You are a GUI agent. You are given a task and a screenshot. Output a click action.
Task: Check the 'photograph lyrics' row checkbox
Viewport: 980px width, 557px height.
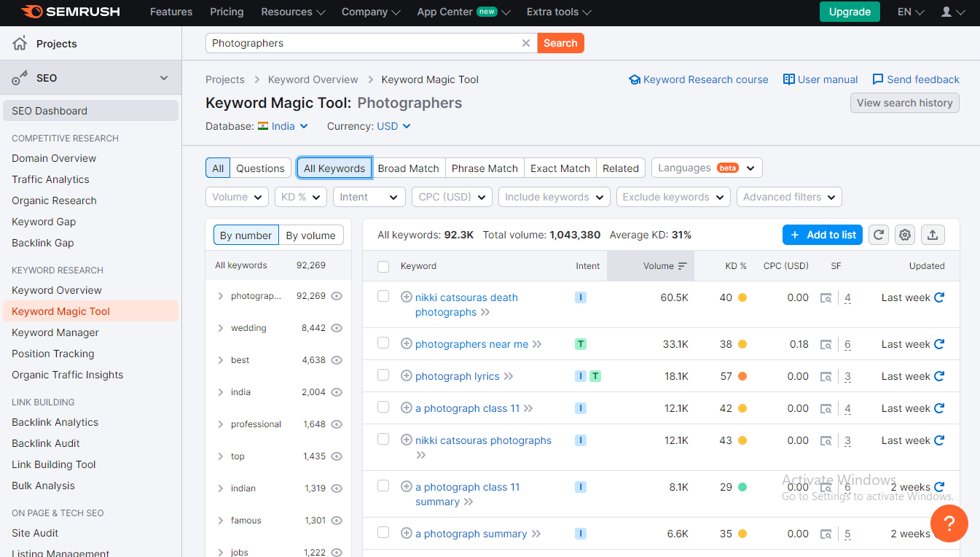click(x=383, y=375)
